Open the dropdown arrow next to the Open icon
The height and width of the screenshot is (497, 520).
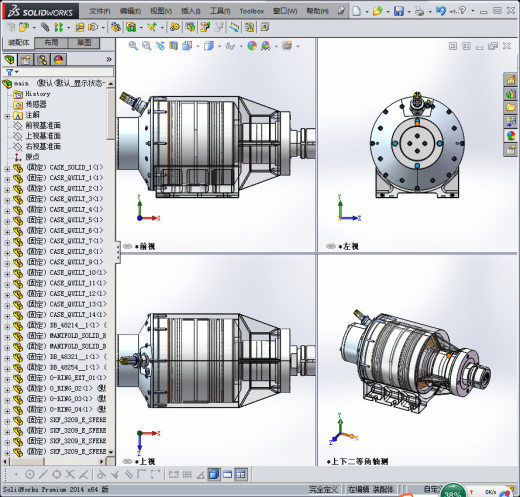tap(388, 12)
